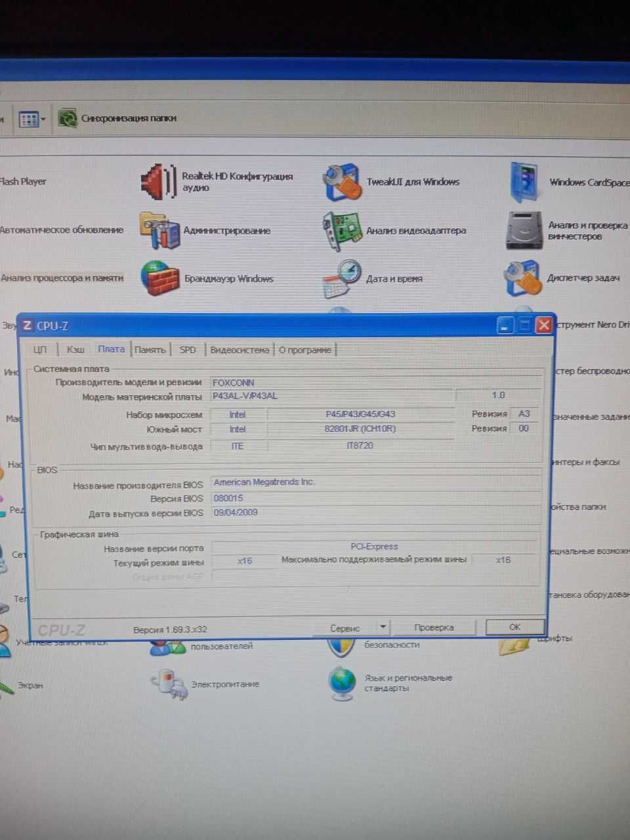Open Автоматическое обновление item
Viewport: 630px width, 840px height.
coord(62,230)
